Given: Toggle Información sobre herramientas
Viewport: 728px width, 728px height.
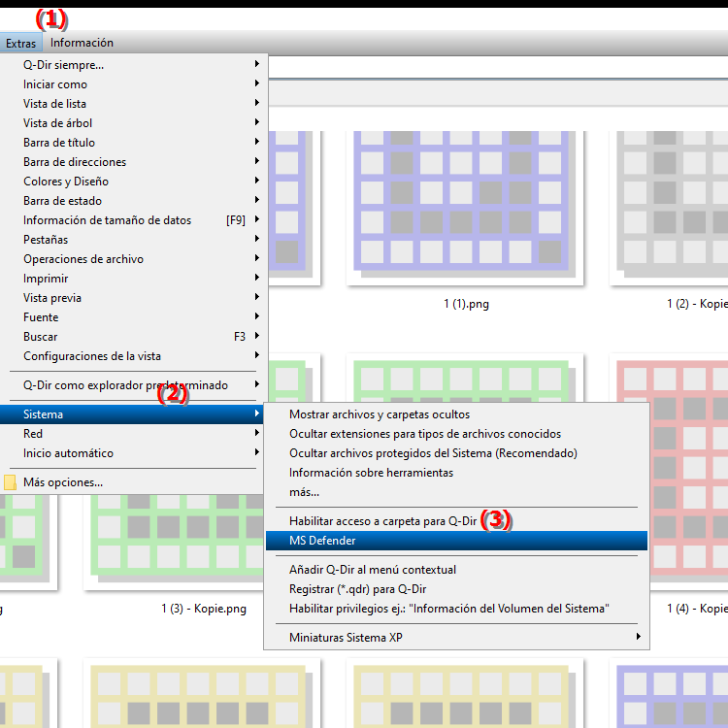Looking at the screenshot, I should coord(456,473).
